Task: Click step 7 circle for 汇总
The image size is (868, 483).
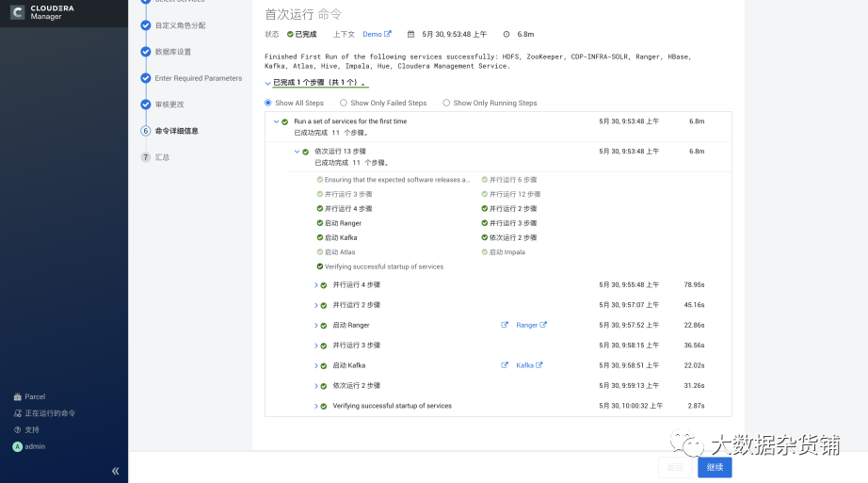Action: click(x=146, y=157)
